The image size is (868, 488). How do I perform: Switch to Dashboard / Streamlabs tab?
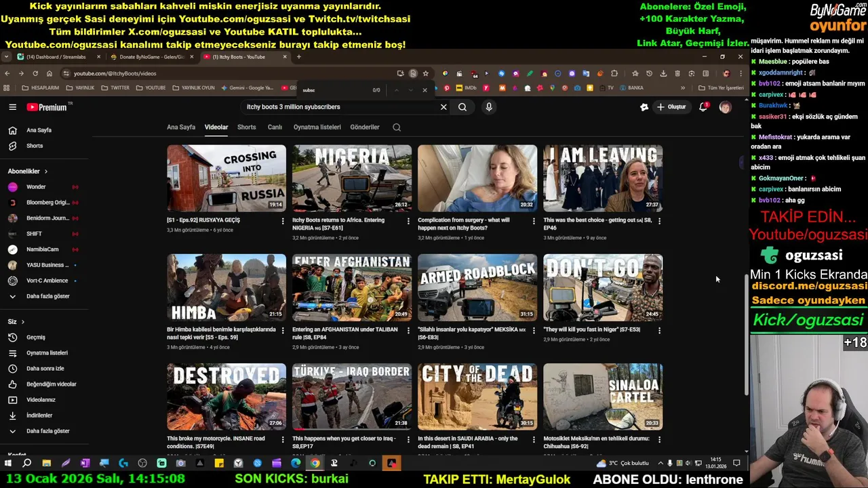point(56,57)
